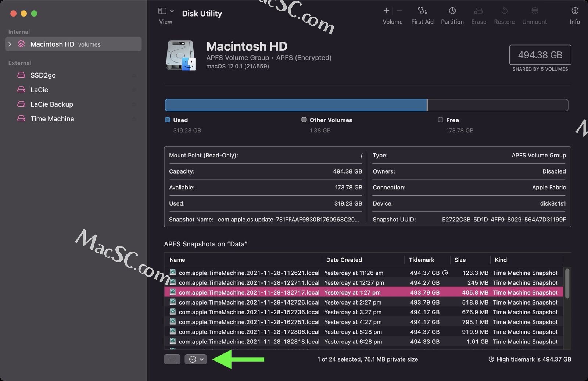The image size is (588, 381).
Task: Click the blue Used storage bar segment
Action: [296, 105]
